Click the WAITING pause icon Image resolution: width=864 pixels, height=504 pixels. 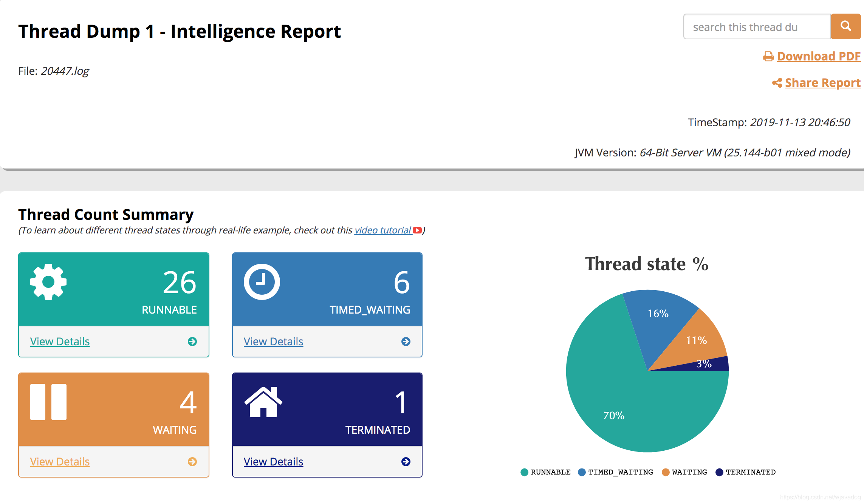(48, 402)
